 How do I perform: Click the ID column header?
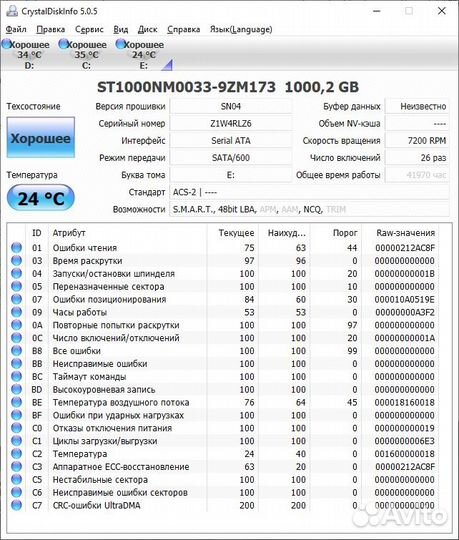tap(37, 233)
